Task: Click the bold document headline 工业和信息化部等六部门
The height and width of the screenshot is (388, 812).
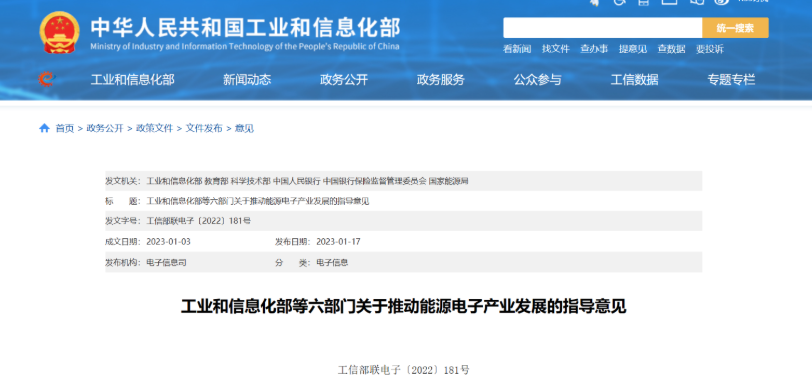Action: tap(403, 306)
